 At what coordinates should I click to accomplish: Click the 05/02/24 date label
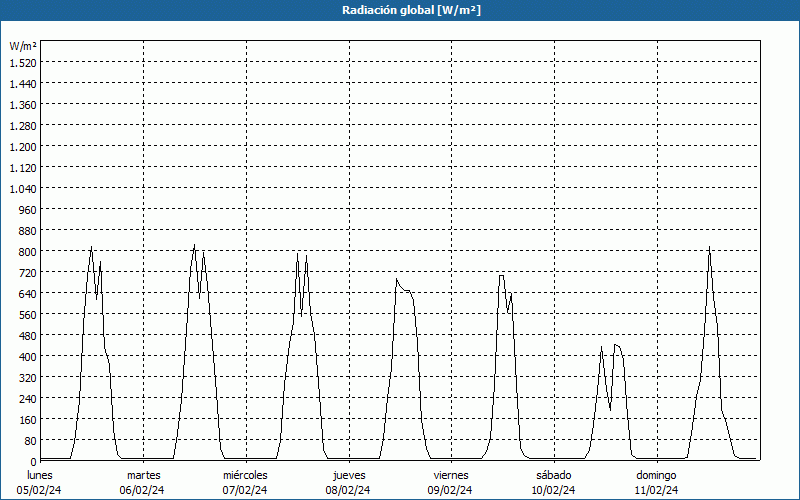click(x=39, y=490)
